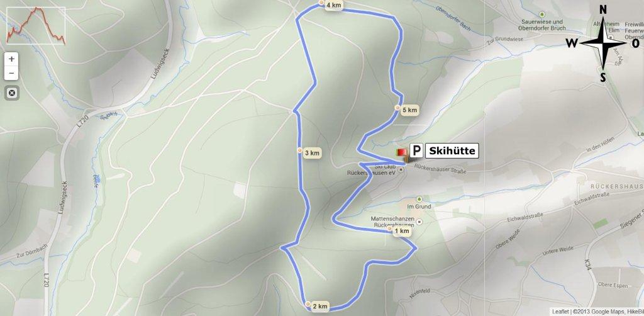The width and height of the screenshot is (644, 316).
Task: Click the parking P icon
Action: point(416,151)
